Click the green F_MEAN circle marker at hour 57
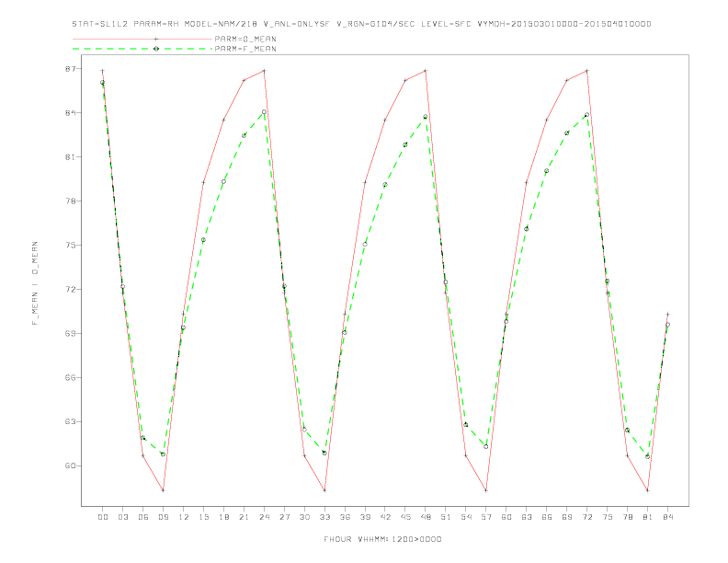Viewport: 728px width, 563px height. click(486, 447)
